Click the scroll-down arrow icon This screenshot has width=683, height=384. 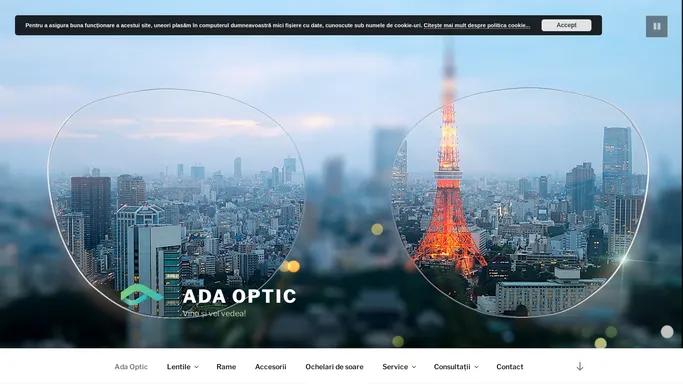click(x=580, y=367)
